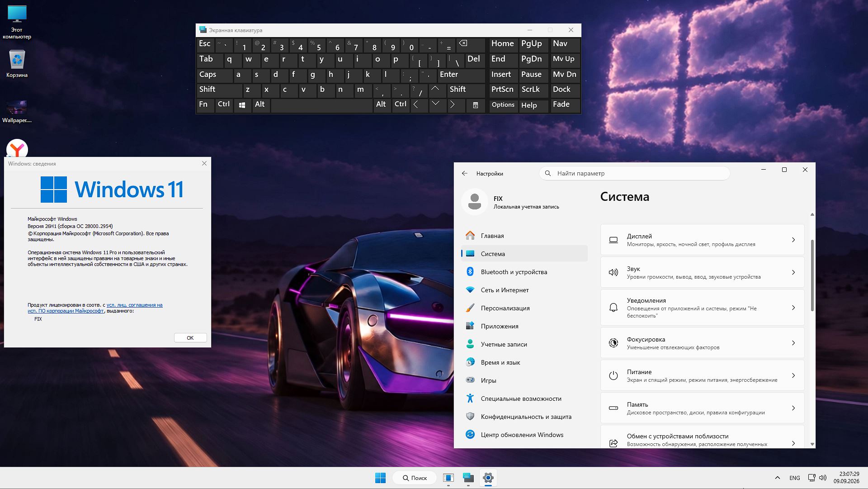Expand the Память settings row
Image resolution: width=868 pixels, height=489 pixels.
pos(702,408)
